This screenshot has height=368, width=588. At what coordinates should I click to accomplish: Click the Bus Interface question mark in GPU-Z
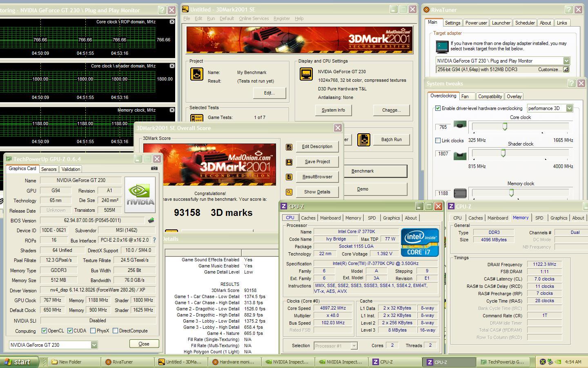tap(154, 240)
